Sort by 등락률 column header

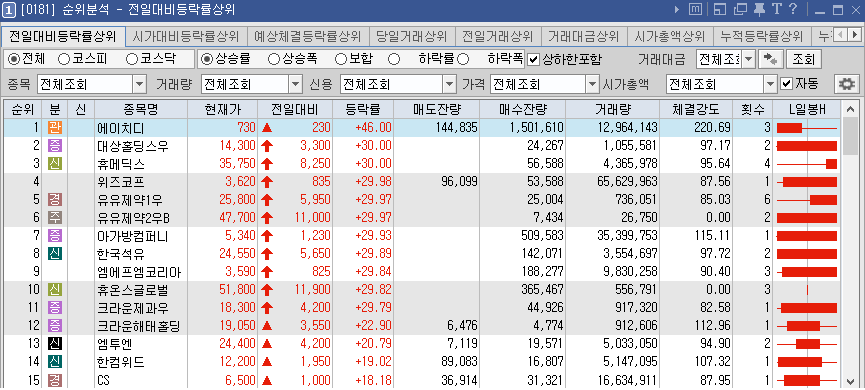click(x=362, y=109)
